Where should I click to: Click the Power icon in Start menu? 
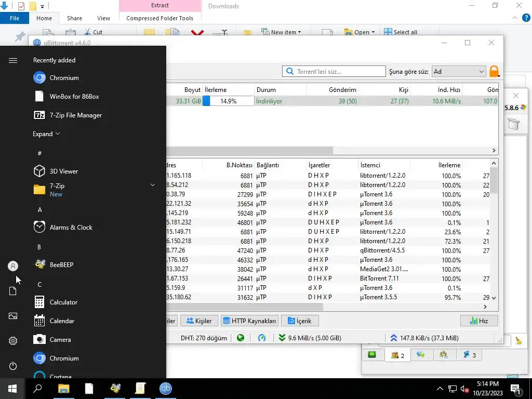(x=13, y=366)
